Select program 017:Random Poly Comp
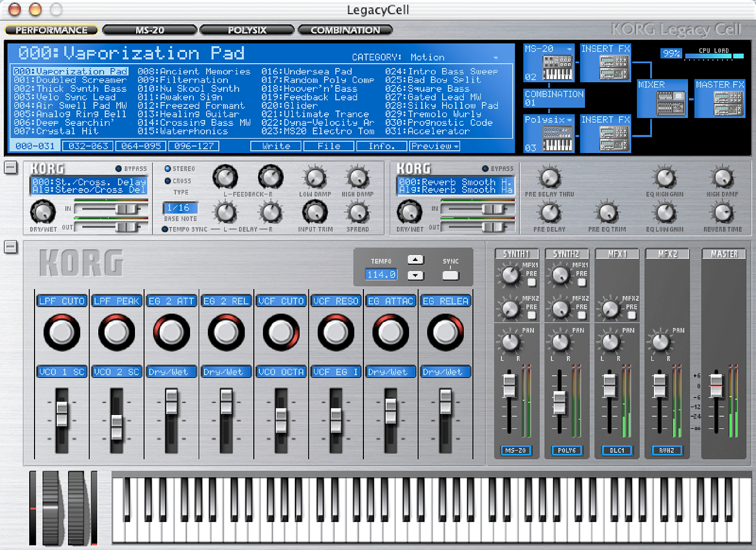This screenshot has width=756, height=550. point(318,80)
